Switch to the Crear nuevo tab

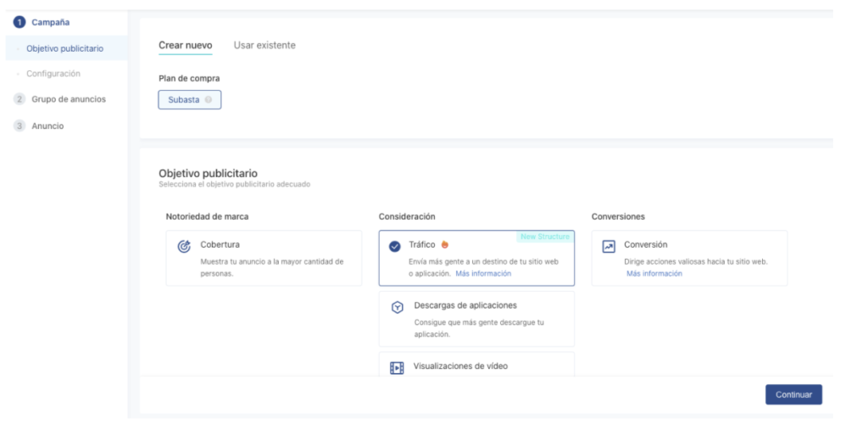click(186, 46)
